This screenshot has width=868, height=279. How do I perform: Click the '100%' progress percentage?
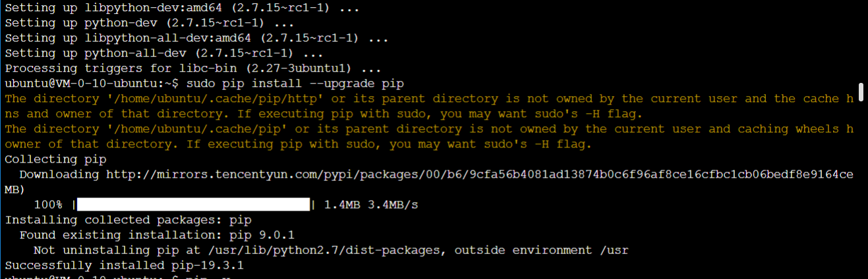tap(48, 205)
